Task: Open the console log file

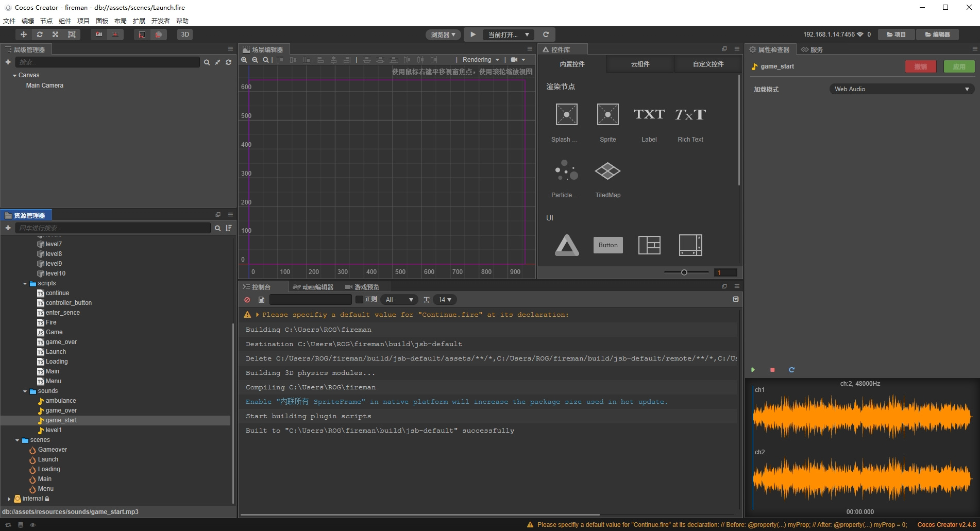Action: (262, 300)
